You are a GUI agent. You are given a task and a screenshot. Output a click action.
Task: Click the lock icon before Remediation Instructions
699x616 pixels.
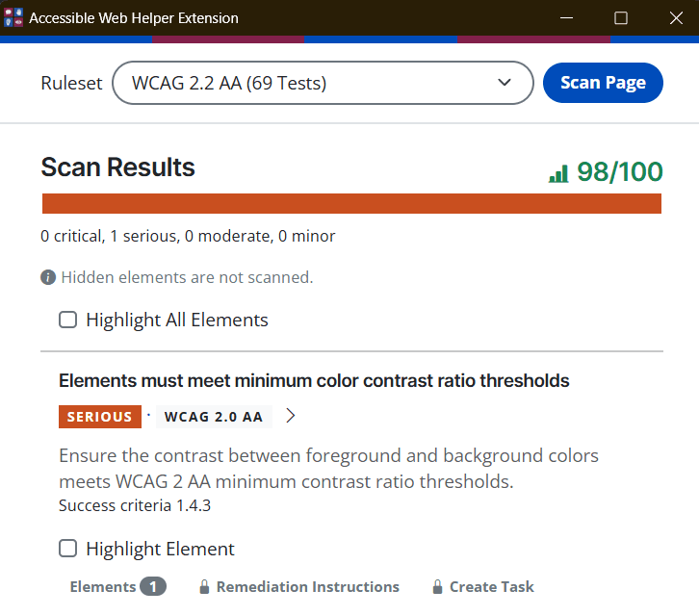(204, 587)
